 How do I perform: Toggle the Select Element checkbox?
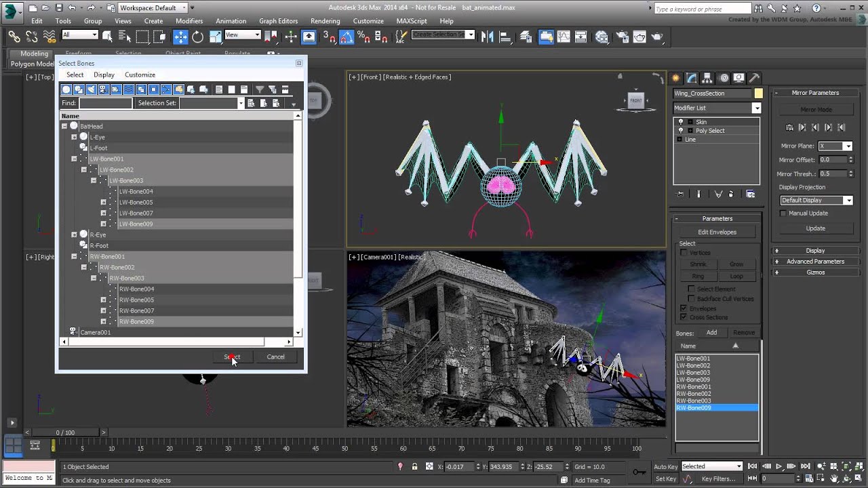[692, 289]
